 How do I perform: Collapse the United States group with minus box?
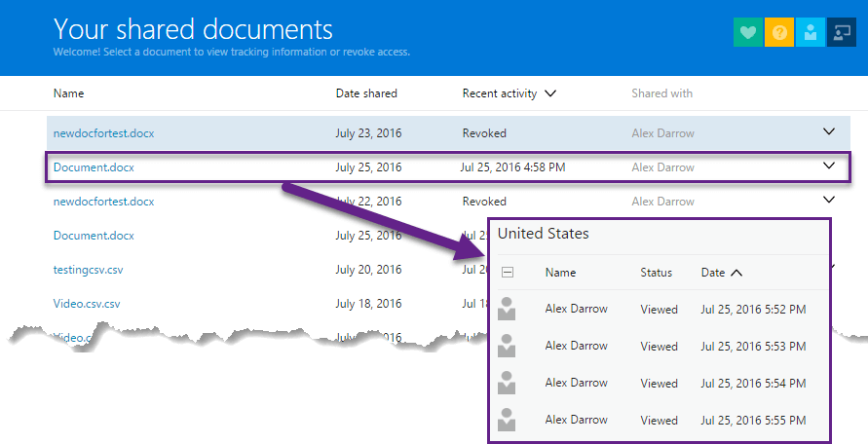tap(508, 274)
